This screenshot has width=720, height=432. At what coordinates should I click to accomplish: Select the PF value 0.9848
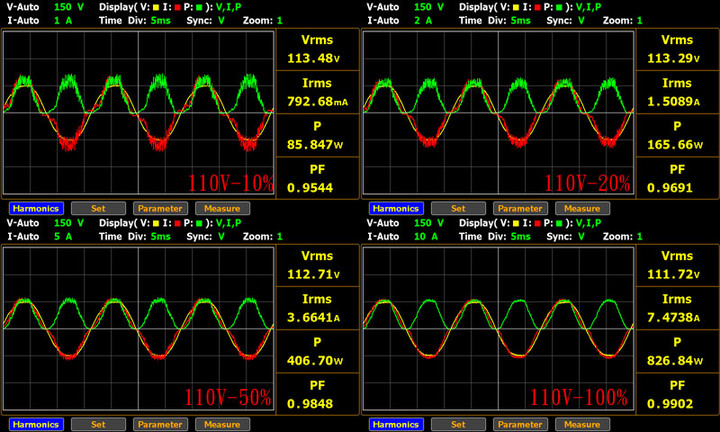pyautogui.click(x=310, y=404)
